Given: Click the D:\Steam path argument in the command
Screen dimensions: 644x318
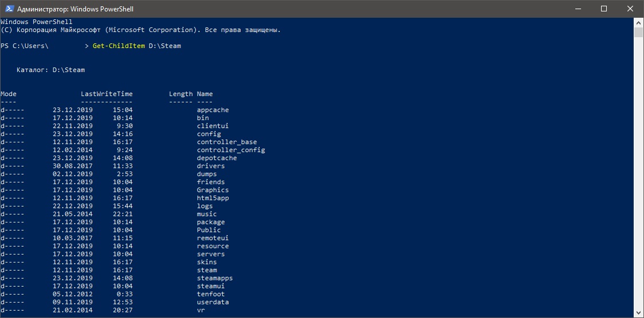Looking at the screenshot, I should [x=165, y=46].
